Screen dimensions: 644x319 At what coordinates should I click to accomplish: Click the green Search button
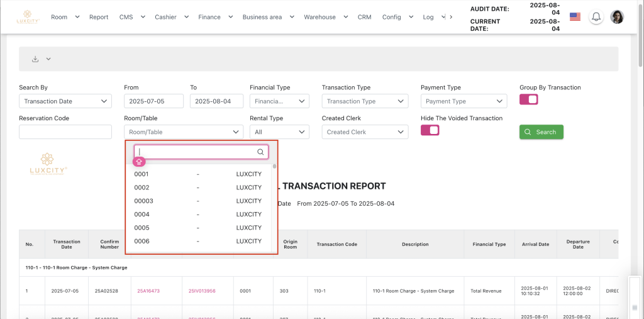point(541,132)
